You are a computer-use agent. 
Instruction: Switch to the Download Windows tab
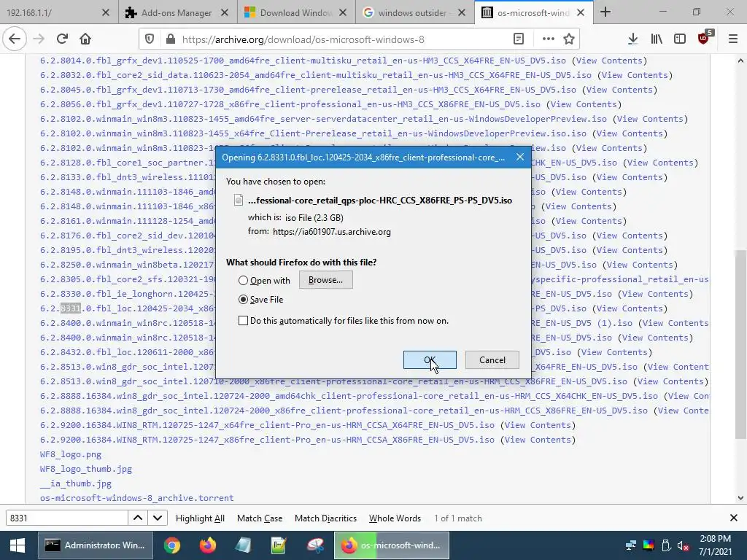[x=296, y=12]
